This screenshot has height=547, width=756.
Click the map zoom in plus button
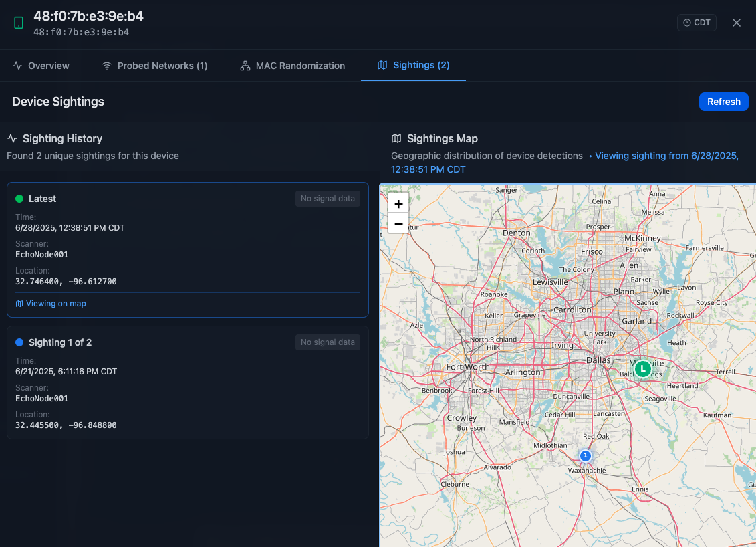398,204
